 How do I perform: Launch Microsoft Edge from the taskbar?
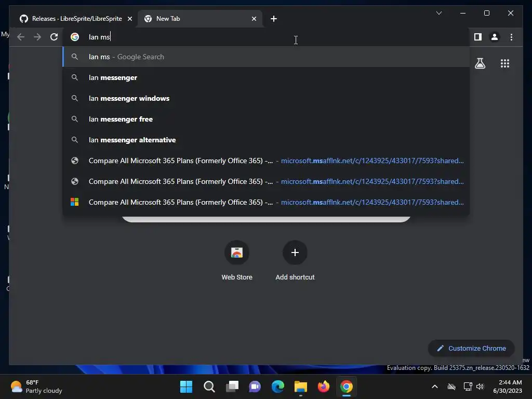pyautogui.click(x=278, y=387)
